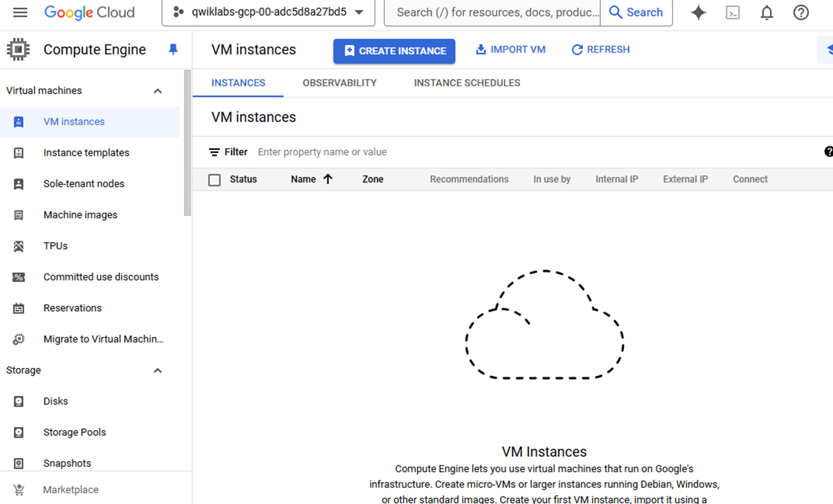This screenshot has width=833, height=504.
Task: Click the Connect column header
Action: pos(750,179)
